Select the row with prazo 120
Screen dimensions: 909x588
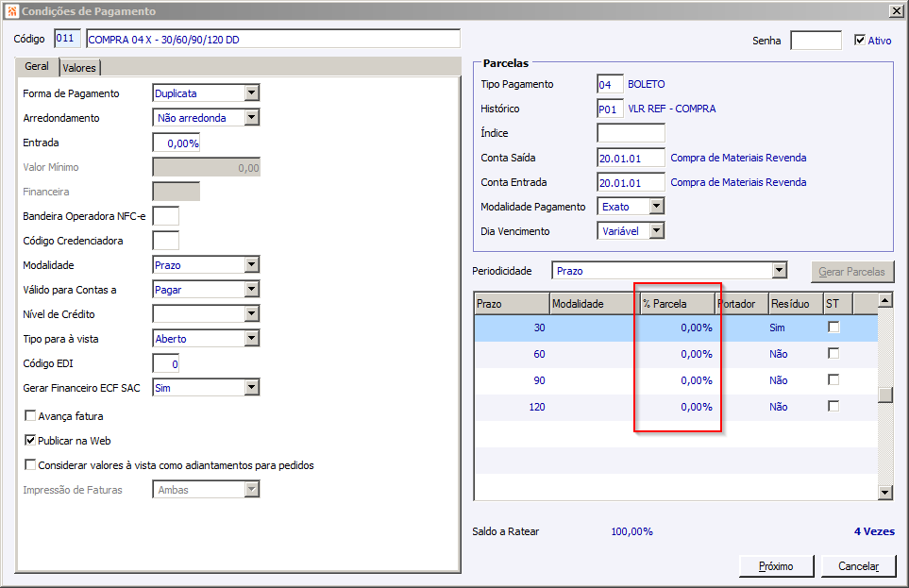(676, 407)
